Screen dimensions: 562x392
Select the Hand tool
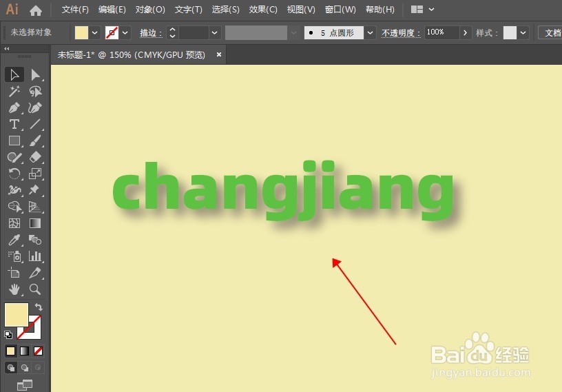tap(14, 289)
